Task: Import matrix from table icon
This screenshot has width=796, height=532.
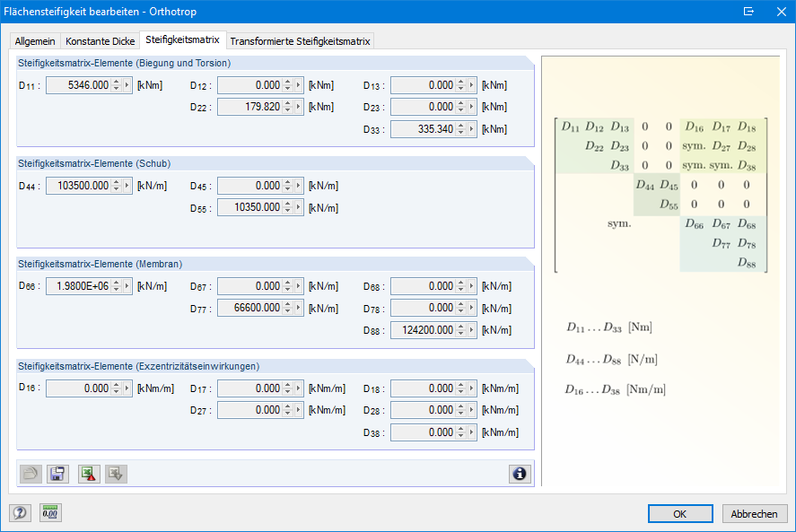Action: [x=117, y=474]
